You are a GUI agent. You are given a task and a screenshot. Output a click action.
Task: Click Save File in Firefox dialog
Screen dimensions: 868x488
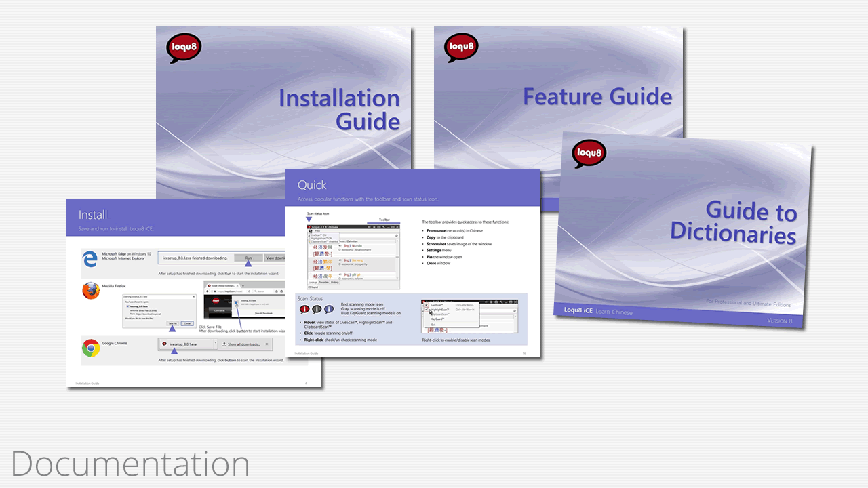[x=173, y=323]
